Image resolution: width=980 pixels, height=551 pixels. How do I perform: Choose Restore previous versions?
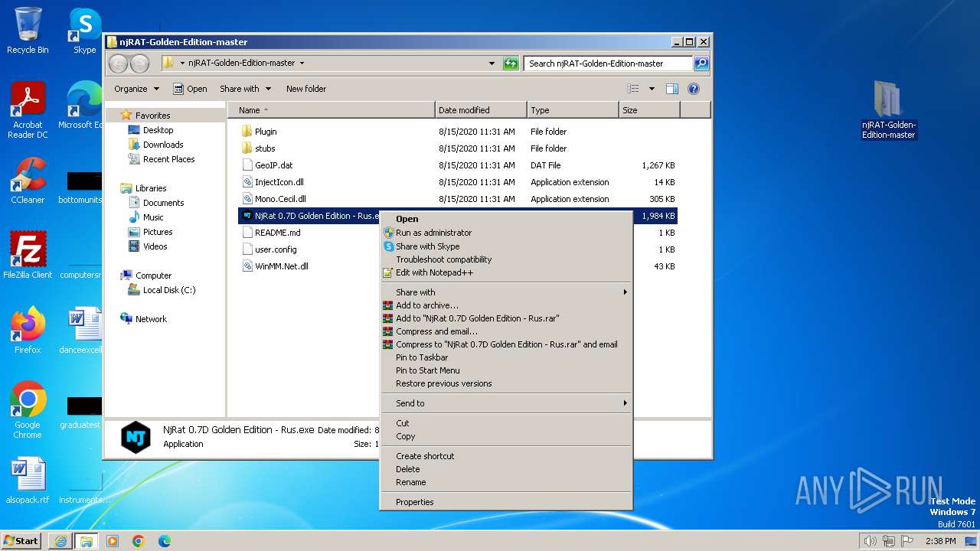tap(506, 383)
